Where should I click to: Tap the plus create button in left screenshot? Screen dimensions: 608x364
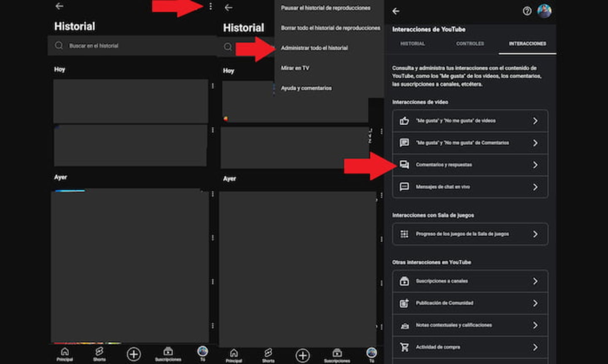[x=134, y=354]
